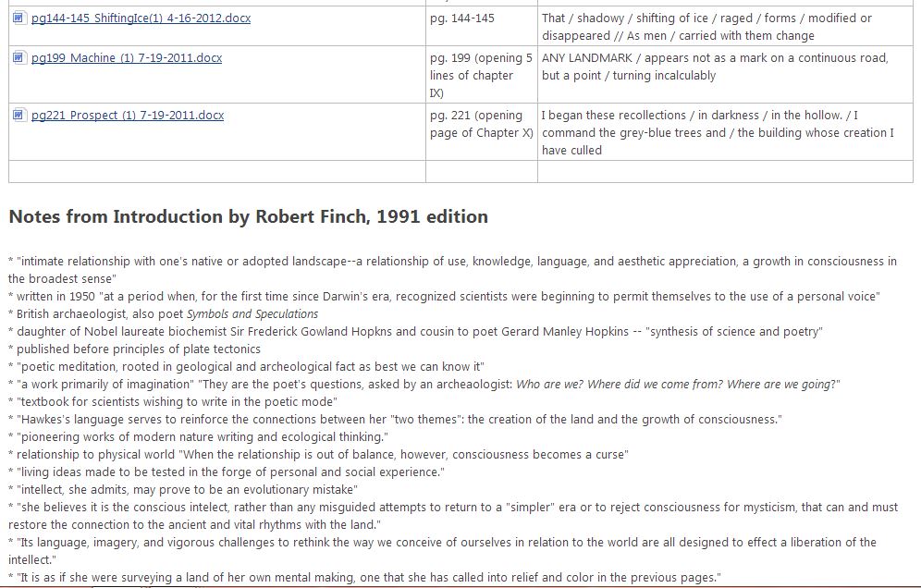This screenshot has width=921, height=588.
Task: Click the Word icon beside pg221 Prospect
Action: (19, 116)
